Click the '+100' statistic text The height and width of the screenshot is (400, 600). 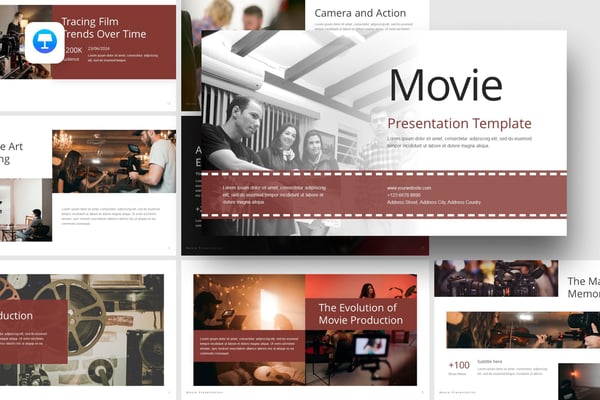click(x=459, y=365)
